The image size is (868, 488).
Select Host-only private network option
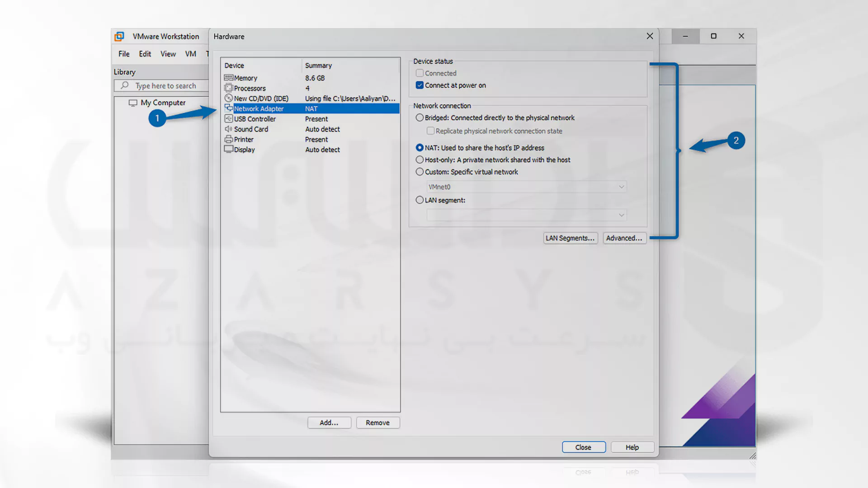[x=420, y=160]
